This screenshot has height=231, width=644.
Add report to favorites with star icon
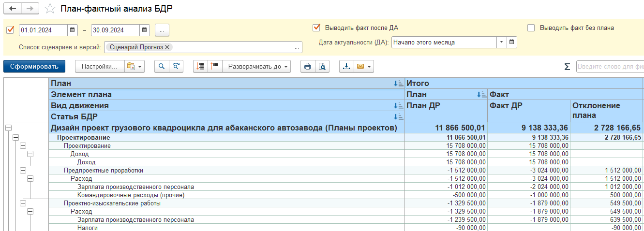(x=49, y=9)
